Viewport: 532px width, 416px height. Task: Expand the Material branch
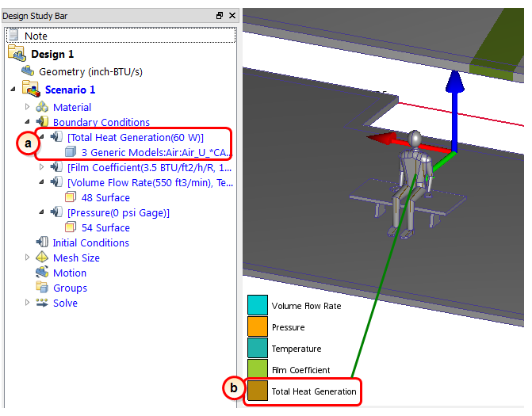[x=27, y=107]
